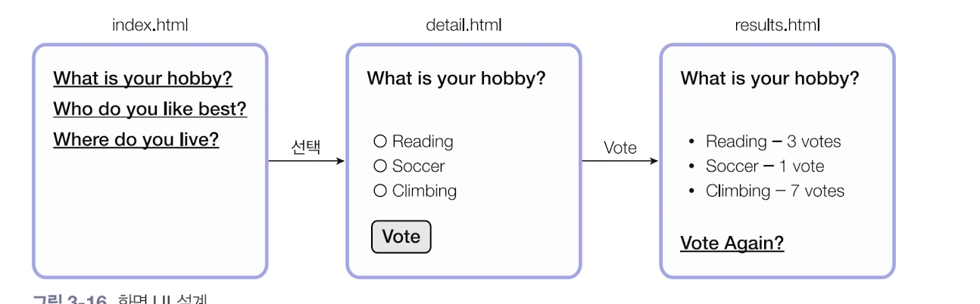
Task: Click the Vote arrow label
Action: pos(620,148)
